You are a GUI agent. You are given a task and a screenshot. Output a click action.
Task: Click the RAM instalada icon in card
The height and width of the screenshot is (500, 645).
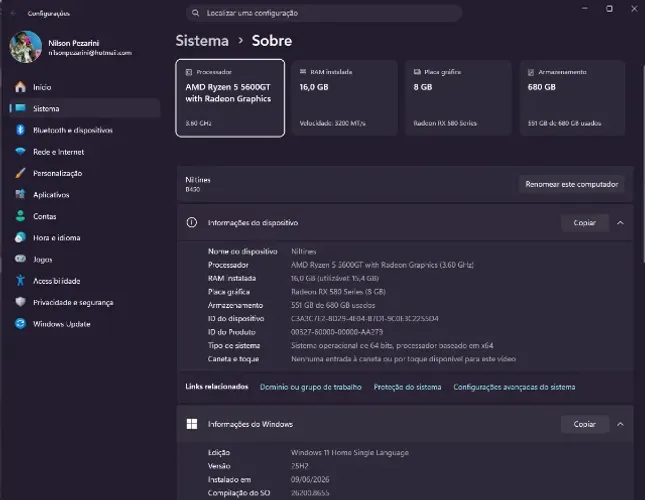pyautogui.click(x=303, y=72)
